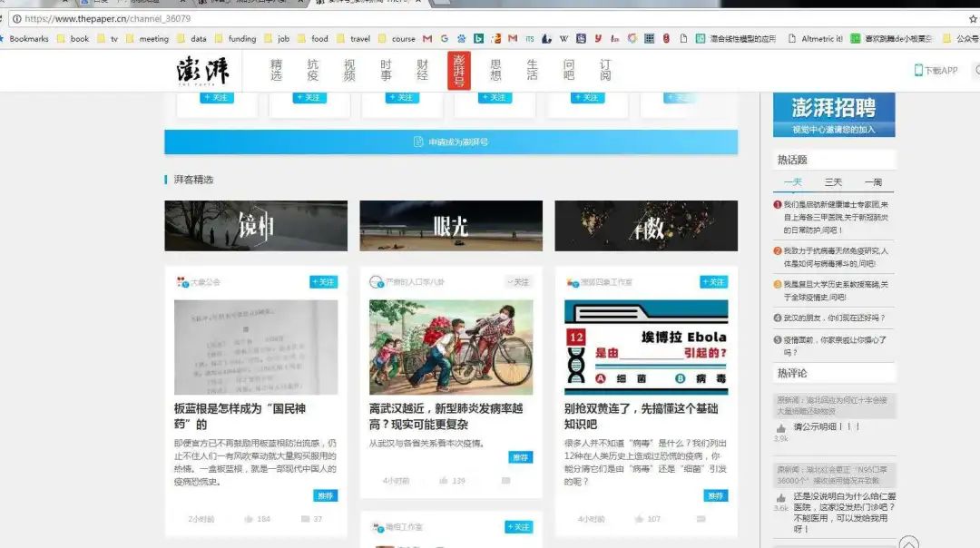Toggle follow on the Ebola article author
Screen dimensions: 980x548
pyautogui.click(x=713, y=282)
